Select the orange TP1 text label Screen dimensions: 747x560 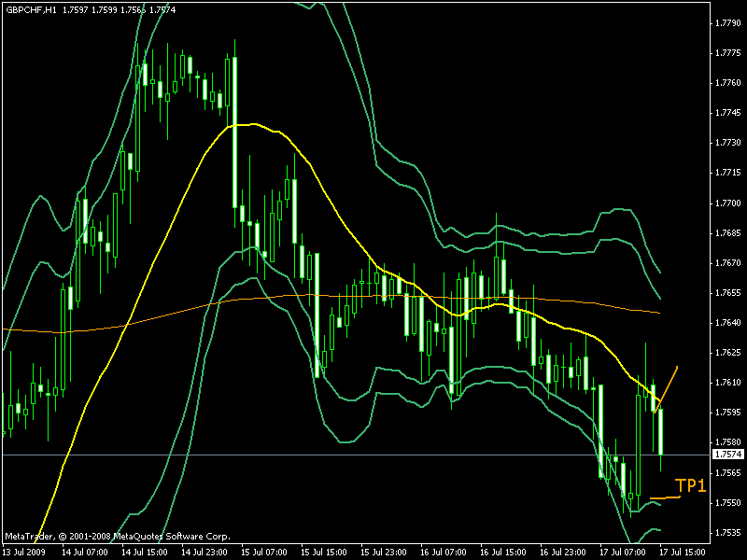click(690, 485)
